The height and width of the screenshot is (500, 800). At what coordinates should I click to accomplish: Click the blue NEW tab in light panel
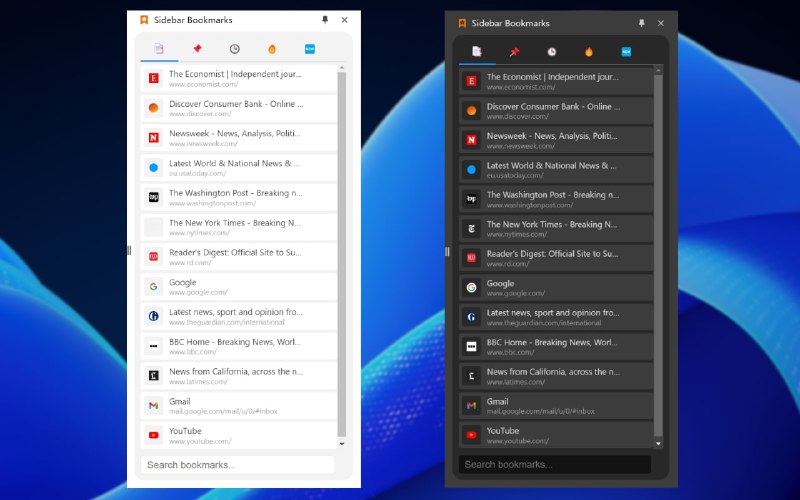(309, 48)
